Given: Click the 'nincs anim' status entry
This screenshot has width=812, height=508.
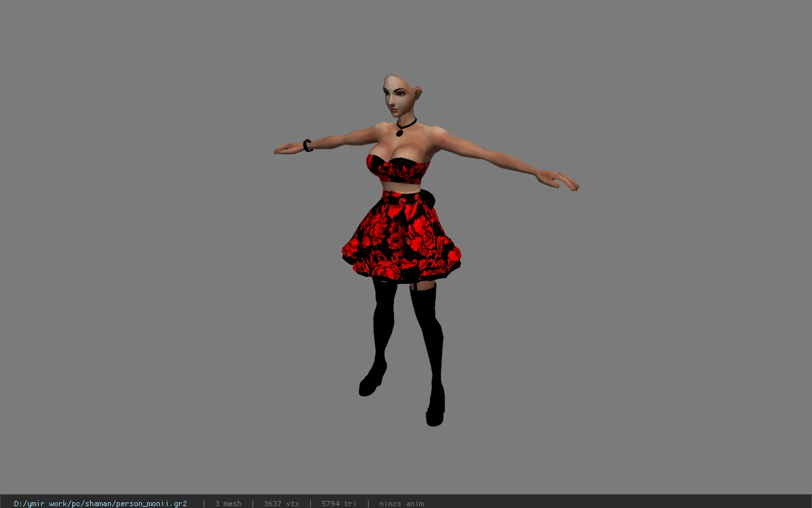Looking at the screenshot, I should [x=402, y=504].
